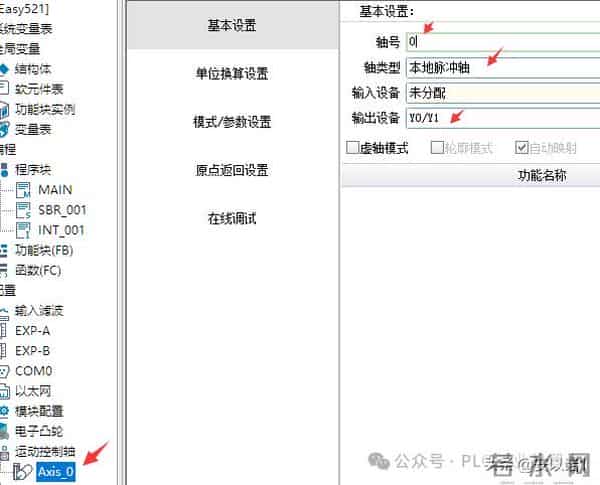Viewport: 600px width, 485px height.
Task: Click the 变量表 icon
Action: point(4,129)
